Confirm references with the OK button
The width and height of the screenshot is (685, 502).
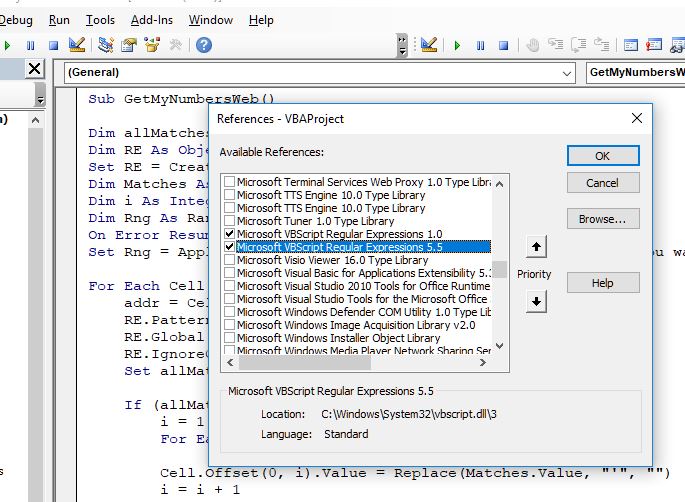(x=603, y=156)
